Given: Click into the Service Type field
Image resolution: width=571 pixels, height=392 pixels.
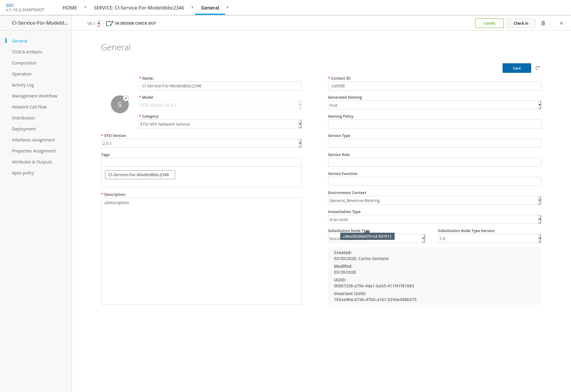Looking at the screenshot, I should tap(434, 143).
